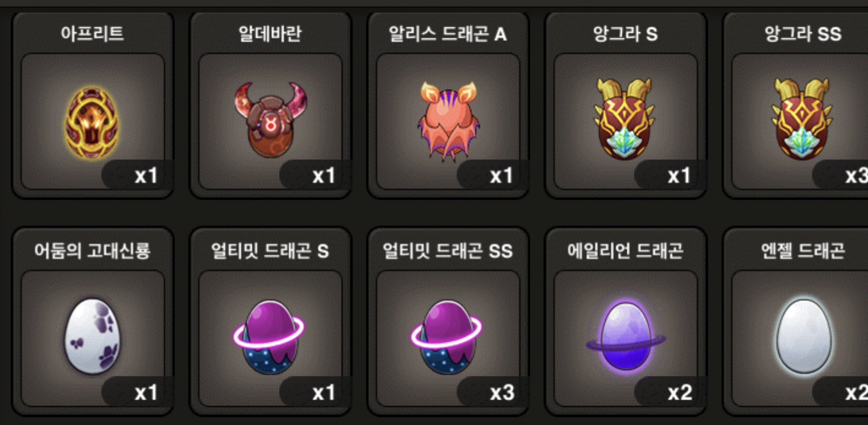Select the 어둠의 고대신룡 spotted egg
This screenshot has width=868, height=425.
(x=93, y=336)
